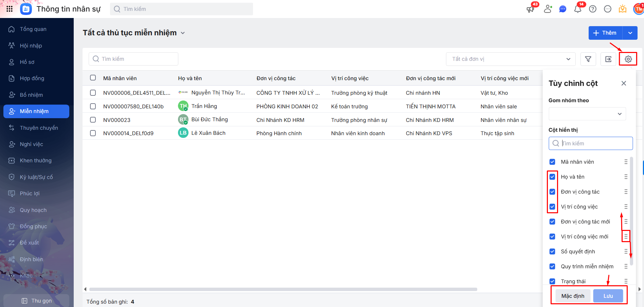Select row checkbox for NV000023
Image resolution: width=644 pixels, height=307 pixels.
93,120
